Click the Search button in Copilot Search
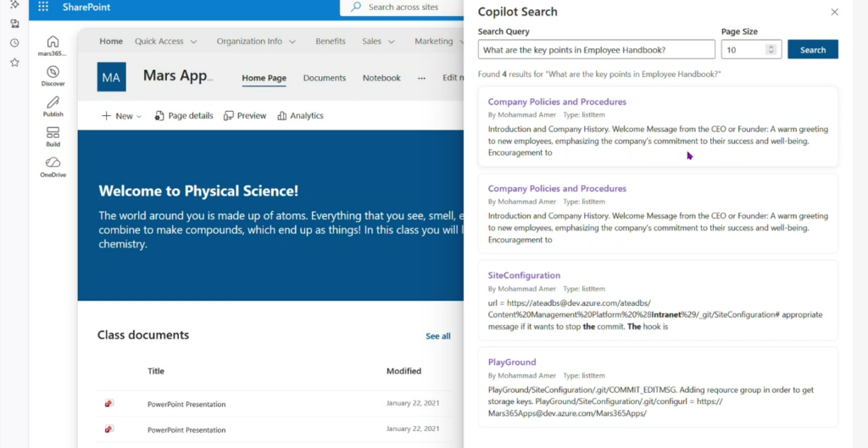The width and height of the screenshot is (868, 448). [x=813, y=50]
